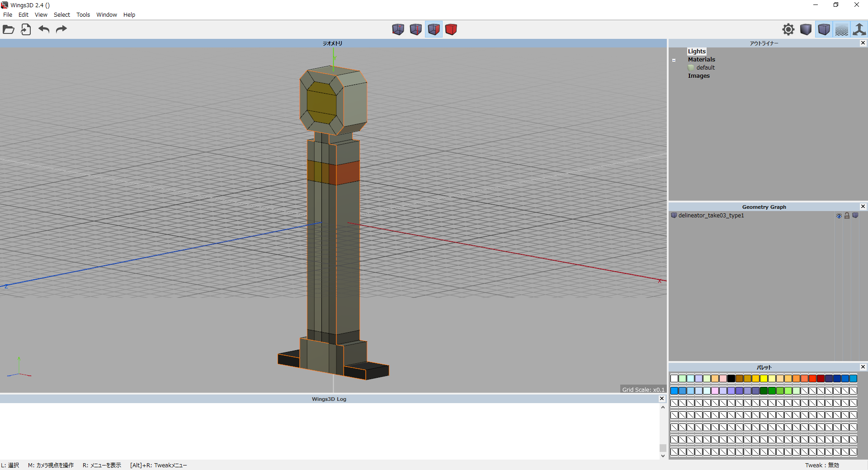Close the Wings3D Log panel

(x=662, y=399)
